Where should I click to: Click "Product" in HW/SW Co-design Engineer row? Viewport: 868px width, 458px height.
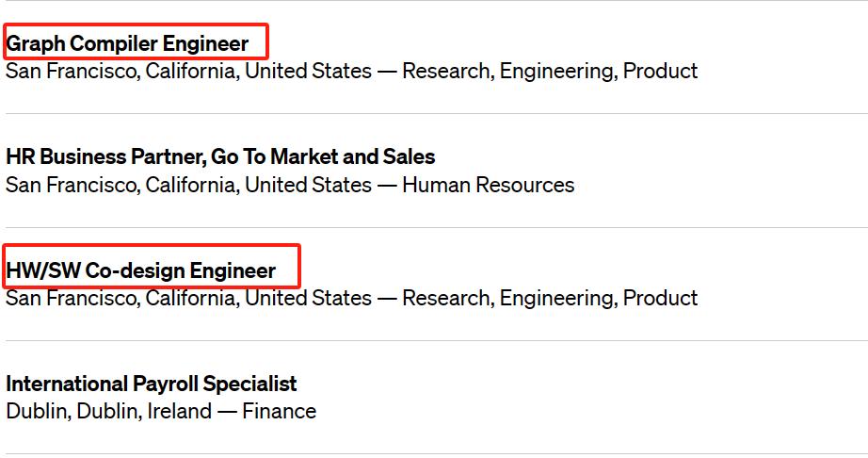pos(660,298)
